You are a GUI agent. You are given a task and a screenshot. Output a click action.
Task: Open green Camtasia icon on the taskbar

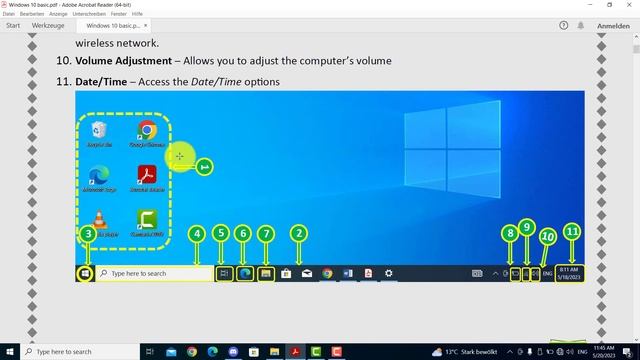pos(316,351)
